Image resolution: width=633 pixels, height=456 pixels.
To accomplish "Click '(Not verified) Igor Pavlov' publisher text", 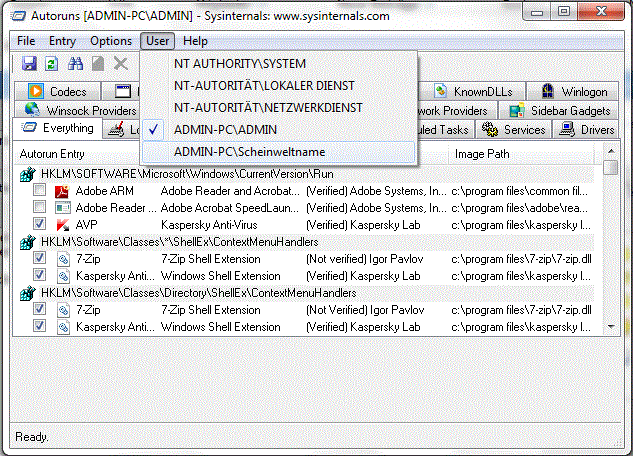I will pyautogui.click(x=365, y=259).
